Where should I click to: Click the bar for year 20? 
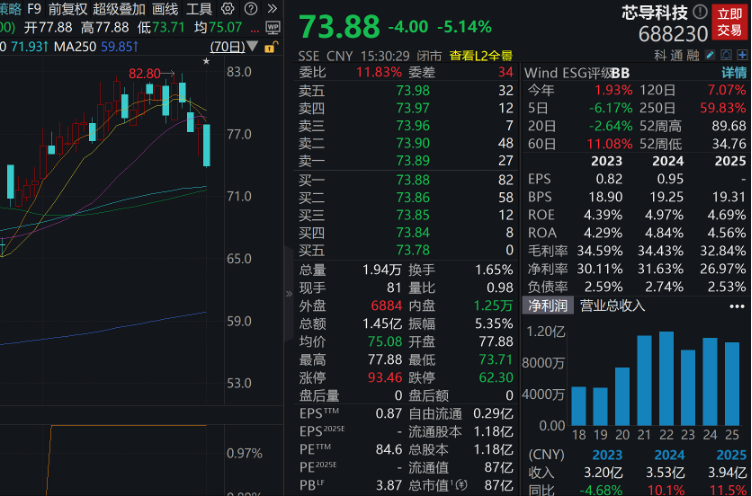coord(622,396)
